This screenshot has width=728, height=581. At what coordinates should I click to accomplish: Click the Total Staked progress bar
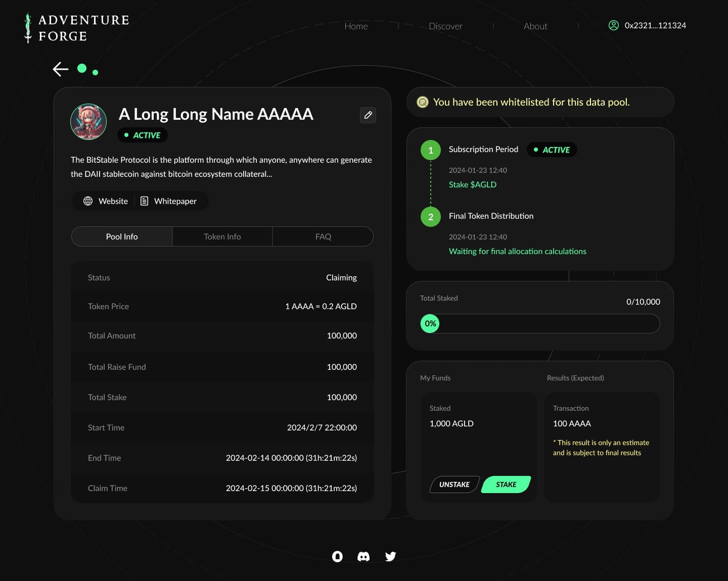(x=540, y=323)
